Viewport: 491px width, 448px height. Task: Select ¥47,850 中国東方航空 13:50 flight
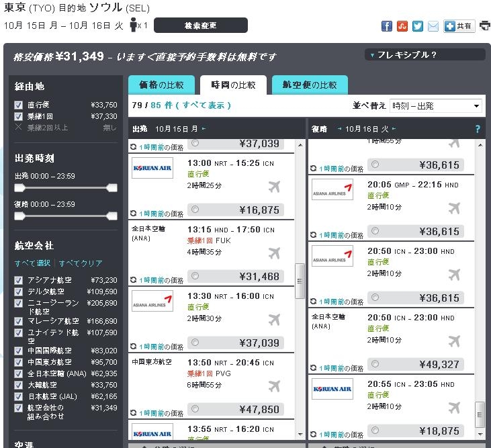(x=195, y=408)
